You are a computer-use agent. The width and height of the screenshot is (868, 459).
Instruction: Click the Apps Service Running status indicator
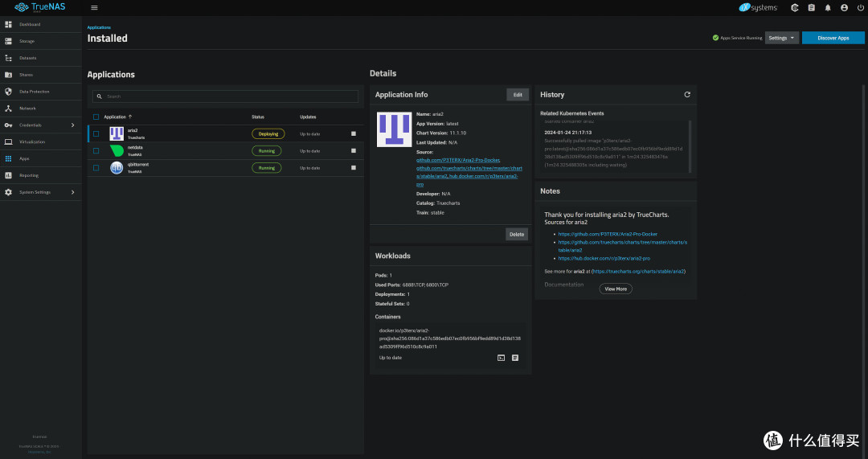(x=737, y=39)
